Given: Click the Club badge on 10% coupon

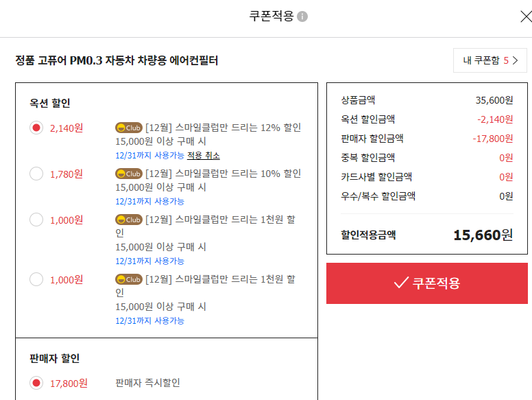Looking at the screenshot, I should [x=129, y=174].
